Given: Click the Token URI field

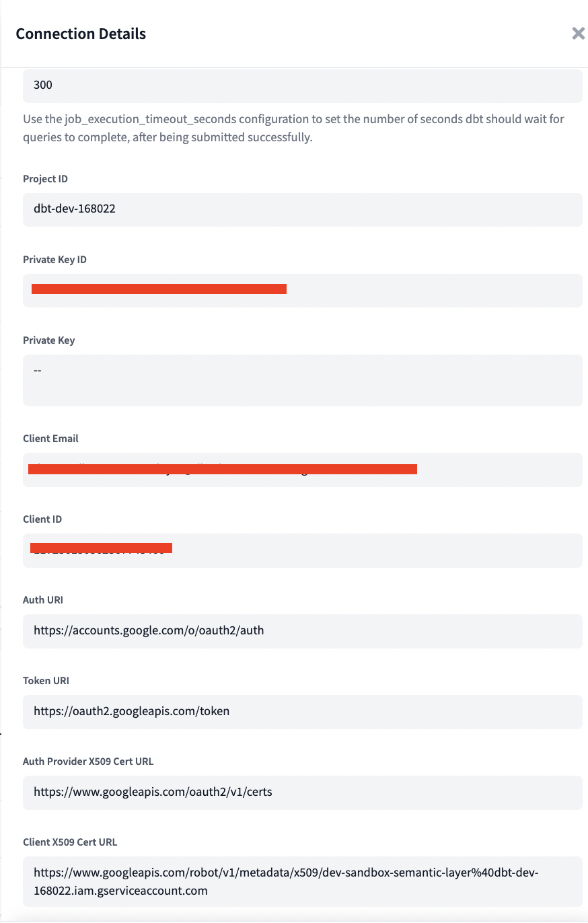Looking at the screenshot, I should [303, 712].
